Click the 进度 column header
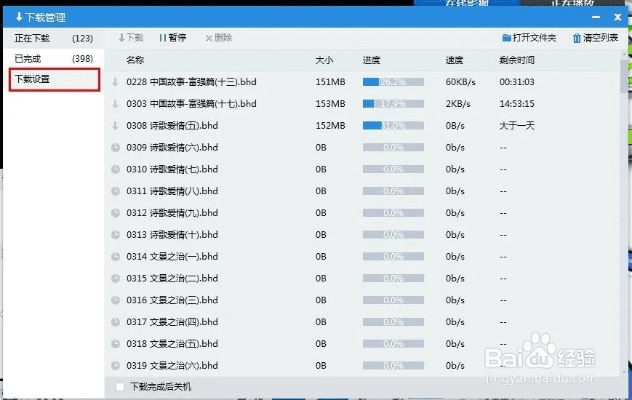Viewport: 632px width, 400px height. 371,60
